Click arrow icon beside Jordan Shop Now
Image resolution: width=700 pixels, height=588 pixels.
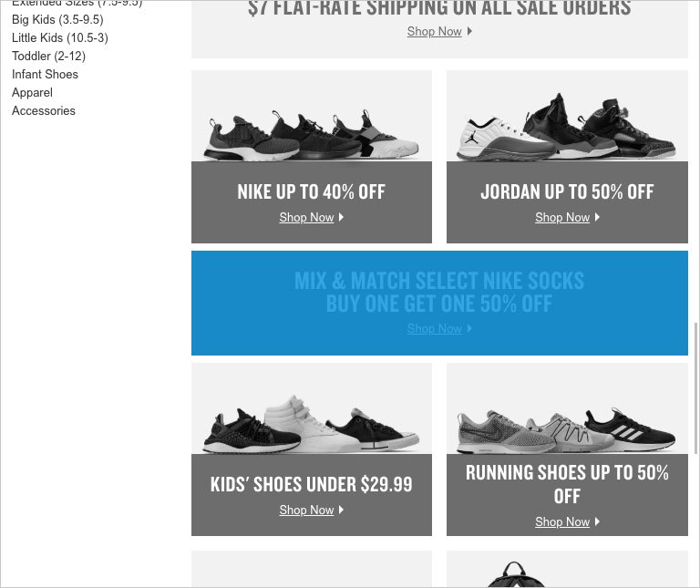[x=597, y=217]
